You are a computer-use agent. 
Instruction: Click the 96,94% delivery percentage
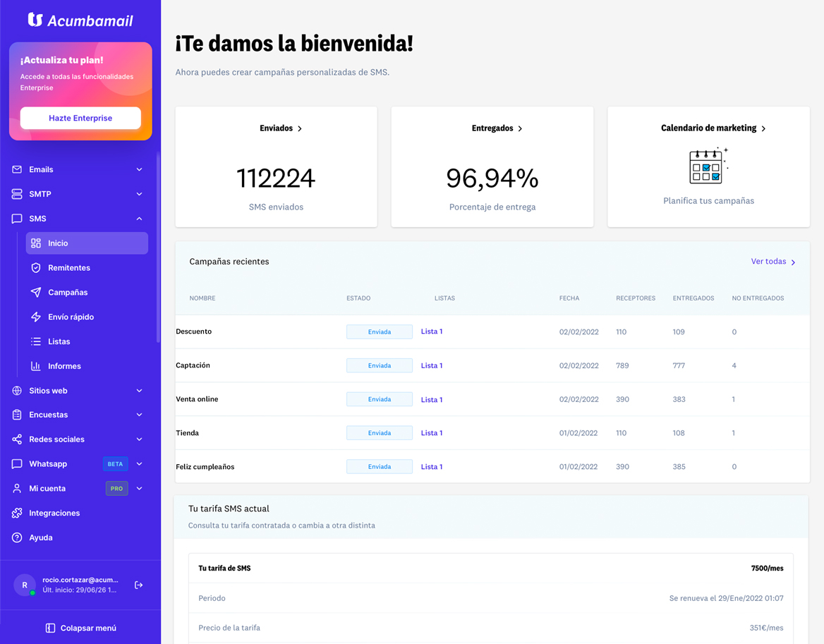(x=492, y=178)
